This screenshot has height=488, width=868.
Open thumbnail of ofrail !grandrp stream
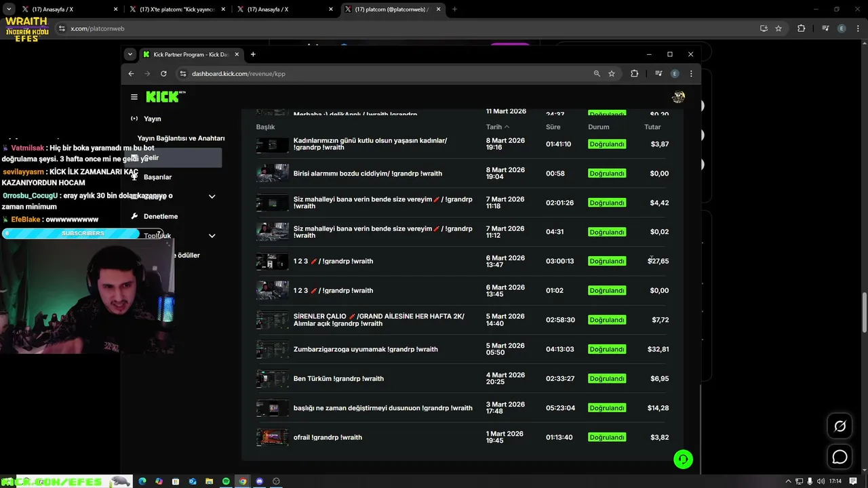pyautogui.click(x=272, y=437)
